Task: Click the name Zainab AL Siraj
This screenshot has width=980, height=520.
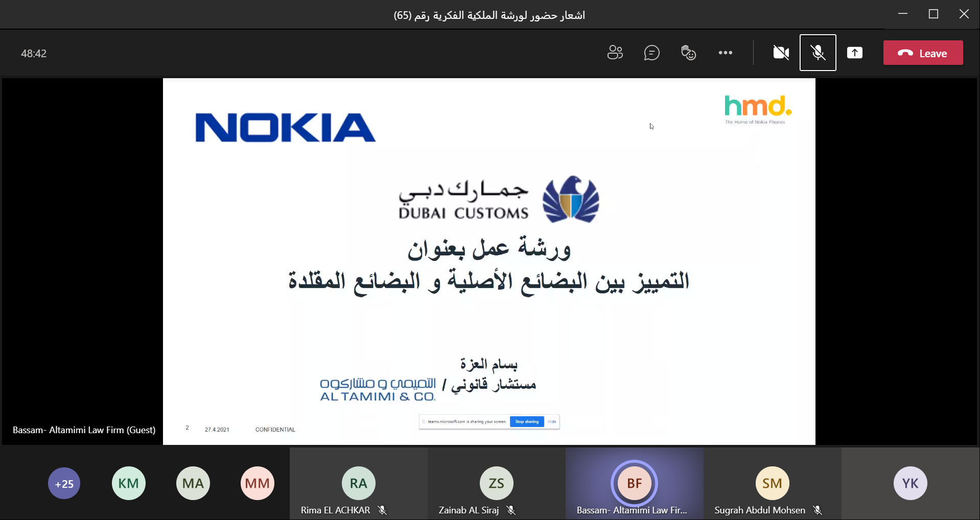Action: [469, 510]
